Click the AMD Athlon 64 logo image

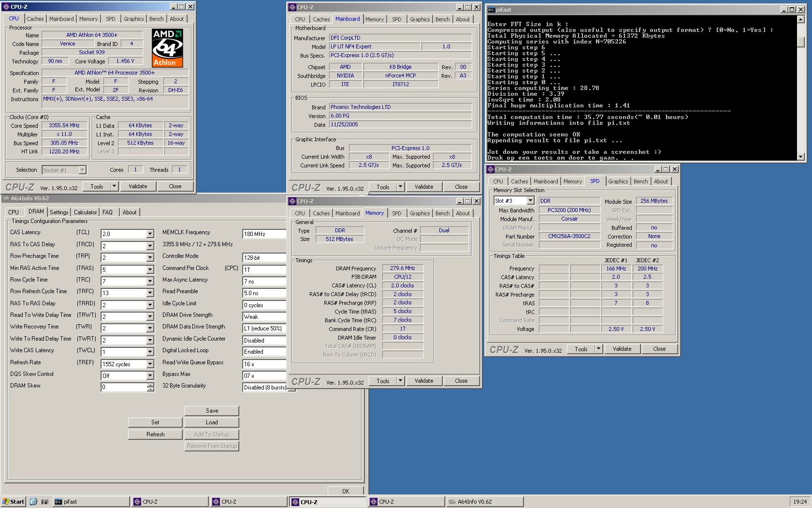click(167, 48)
